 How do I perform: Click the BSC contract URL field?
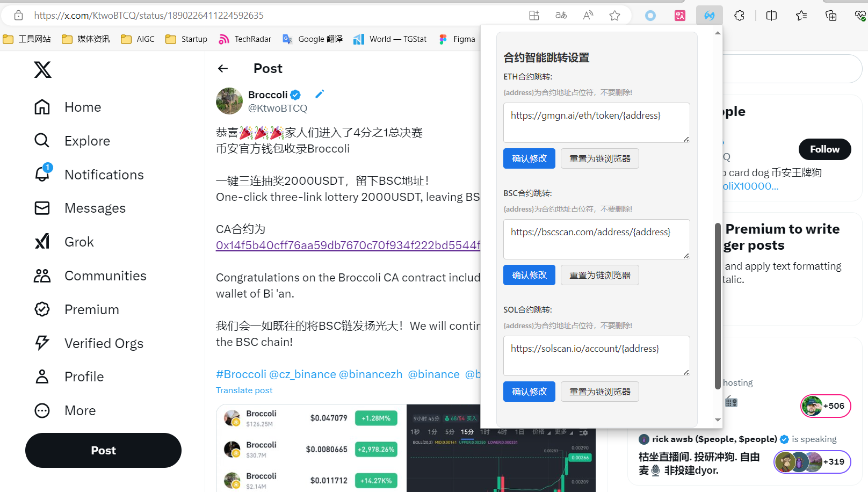[x=596, y=239]
